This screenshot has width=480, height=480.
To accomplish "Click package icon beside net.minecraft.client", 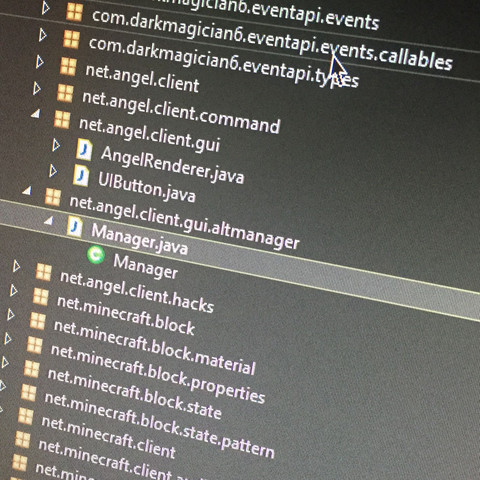I will [26, 416].
